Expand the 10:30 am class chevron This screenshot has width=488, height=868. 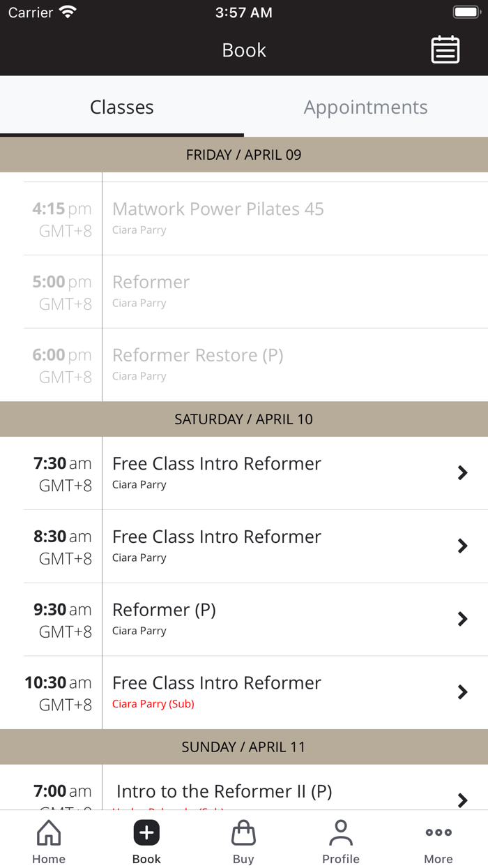(x=462, y=692)
